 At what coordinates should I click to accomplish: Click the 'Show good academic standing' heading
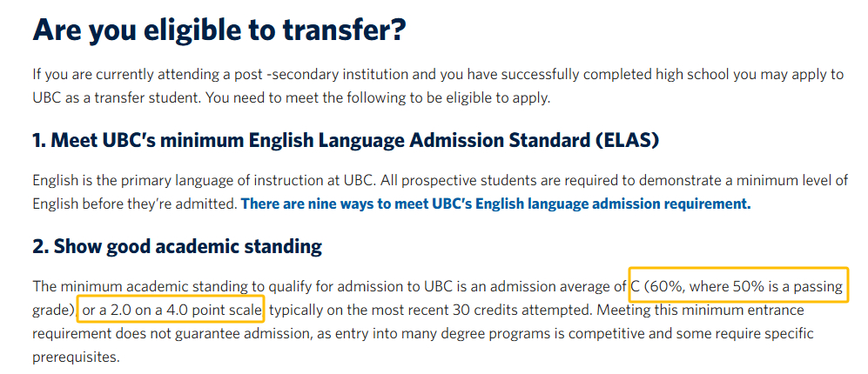tap(177, 246)
